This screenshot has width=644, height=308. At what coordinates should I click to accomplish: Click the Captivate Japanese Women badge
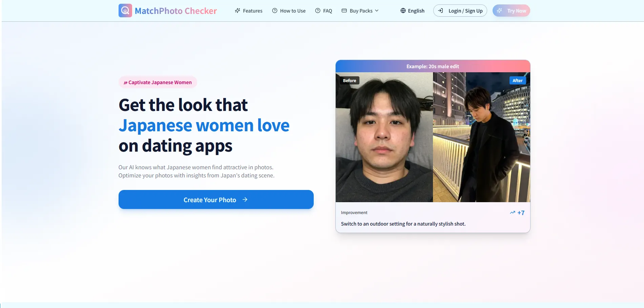[158, 82]
